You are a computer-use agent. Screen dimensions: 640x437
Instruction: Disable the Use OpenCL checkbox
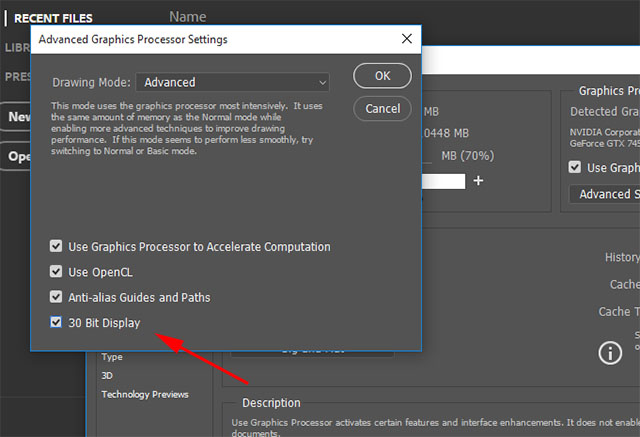point(56,271)
